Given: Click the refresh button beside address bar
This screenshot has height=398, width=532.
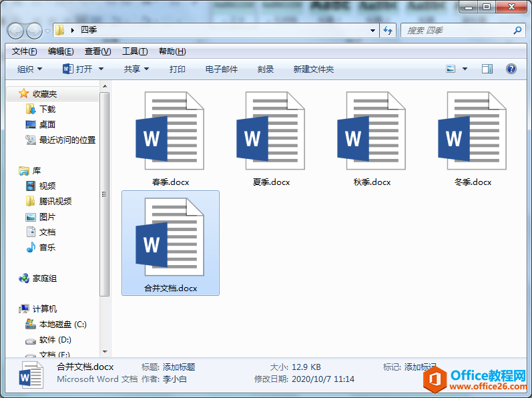Looking at the screenshot, I should coord(388,31).
